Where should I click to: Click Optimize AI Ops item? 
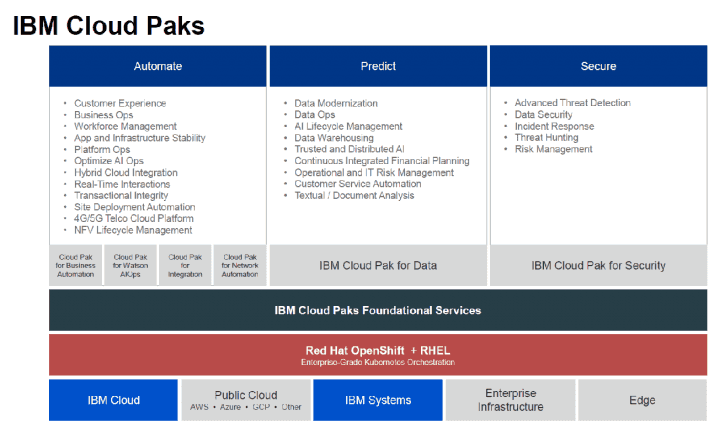tap(109, 161)
